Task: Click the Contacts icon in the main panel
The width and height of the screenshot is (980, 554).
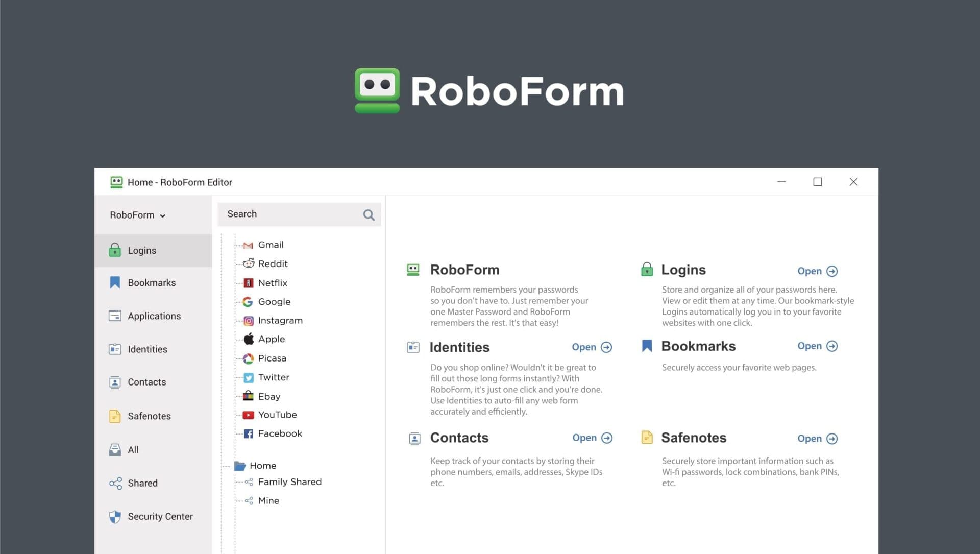Action: click(x=414, y=438)
